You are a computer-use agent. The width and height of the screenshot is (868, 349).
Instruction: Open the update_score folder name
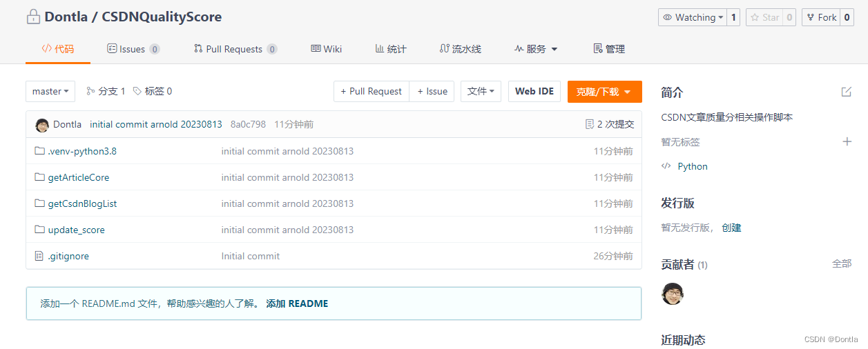pos(77,230)
